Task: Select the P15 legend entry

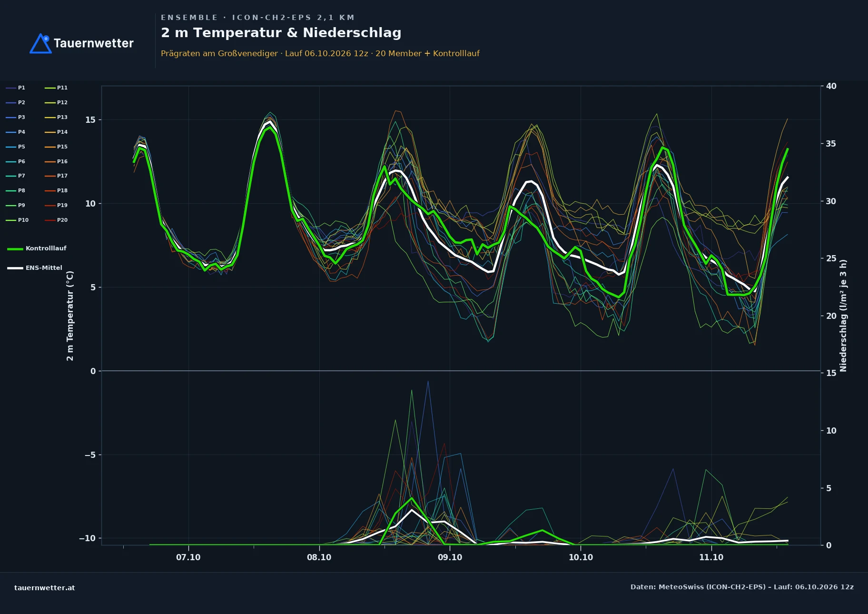Action: click(56, 147)
